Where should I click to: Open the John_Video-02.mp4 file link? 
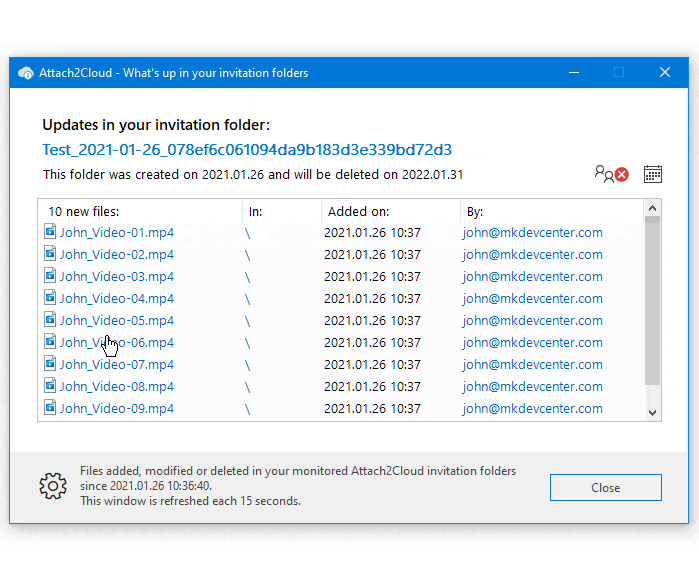point(117,255)
